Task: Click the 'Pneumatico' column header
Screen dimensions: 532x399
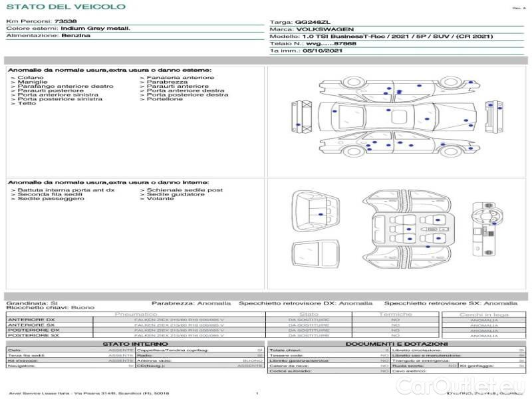Action: coord(136,314)
